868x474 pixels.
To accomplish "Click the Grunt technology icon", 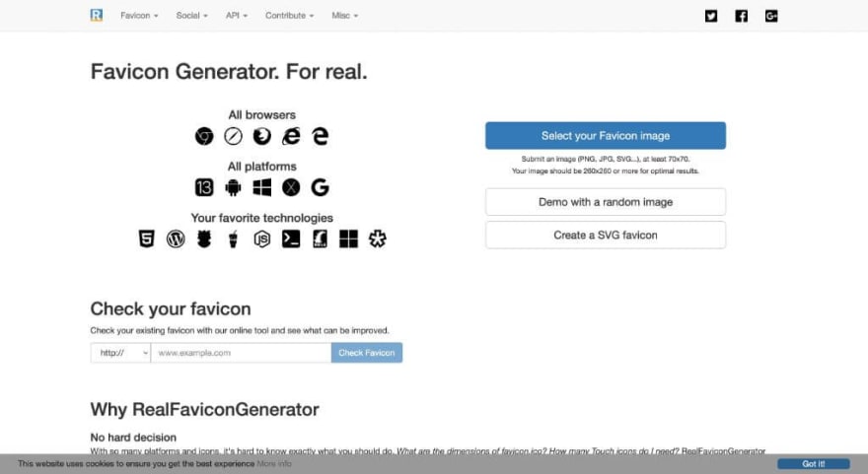I will click(204, 238).
